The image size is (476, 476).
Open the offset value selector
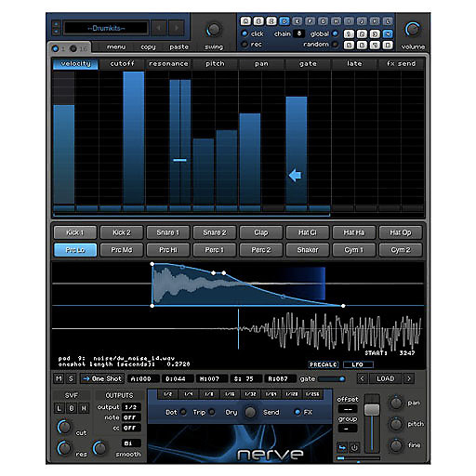348,409
